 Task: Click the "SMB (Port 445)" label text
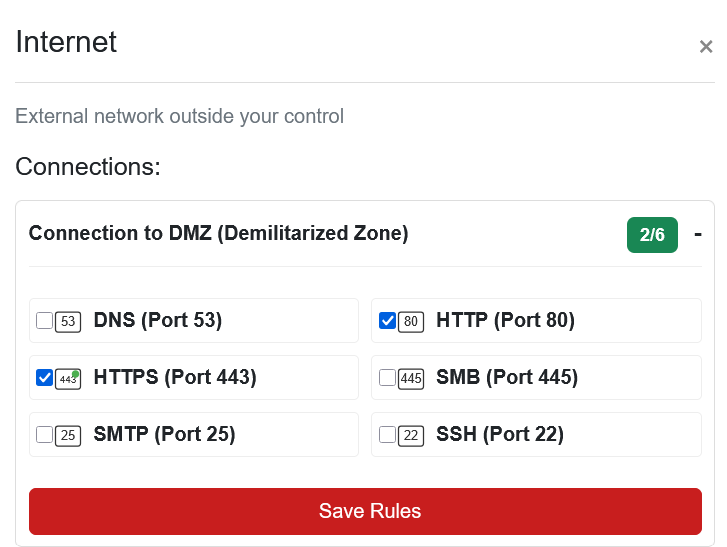click(x=507, y=378)
